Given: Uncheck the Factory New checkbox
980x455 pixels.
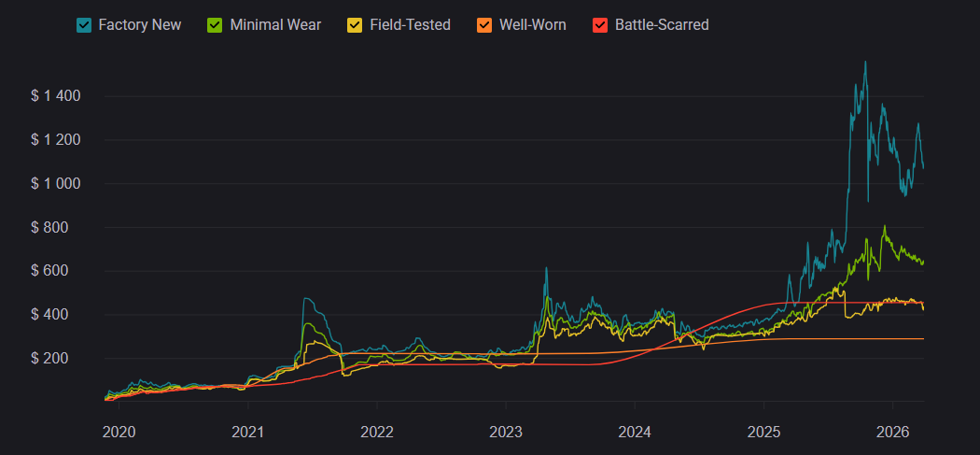Looking at the screenshot, I should 83,25.
